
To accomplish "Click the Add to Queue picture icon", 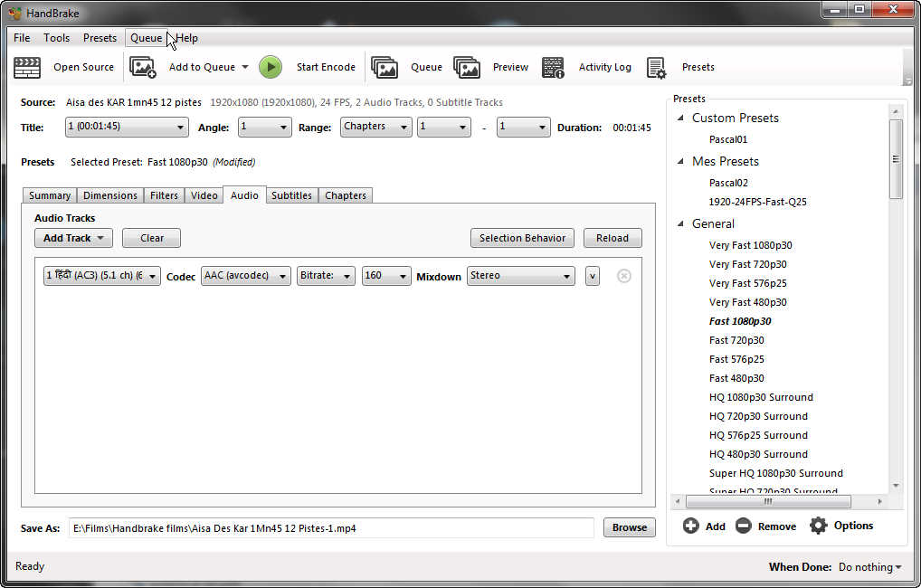I will click(x=143, y=68).
